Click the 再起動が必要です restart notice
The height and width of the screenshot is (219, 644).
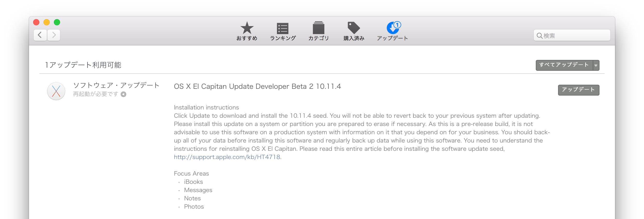click(x=96, y=94)
